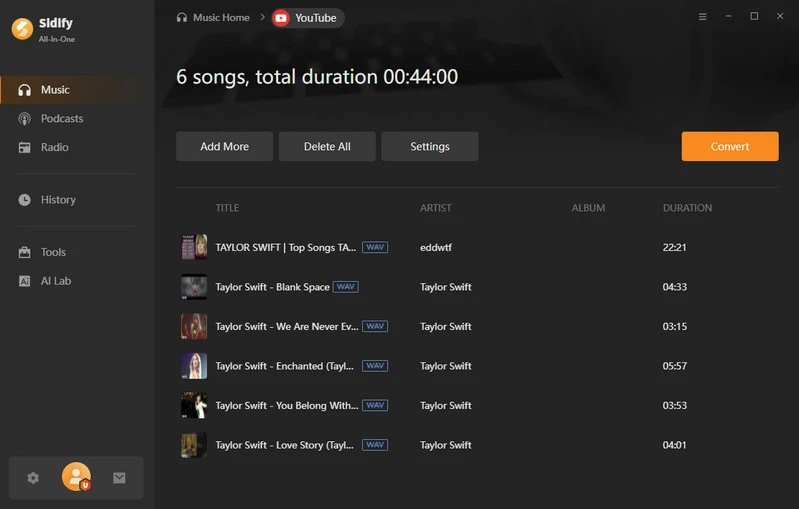Click WAV badge on Top Songs row
Screen dimensions: 799x509
click(x=375, y=247)
